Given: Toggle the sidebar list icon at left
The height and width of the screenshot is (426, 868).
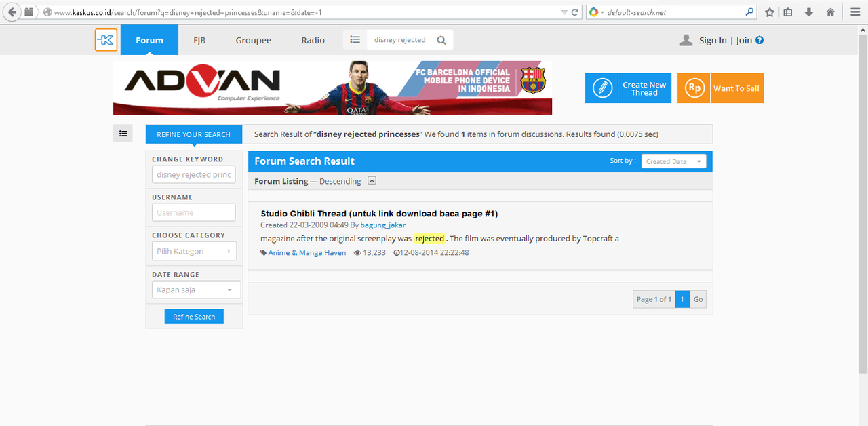Looking at the screenshot, I should click(x=123, y=134).
